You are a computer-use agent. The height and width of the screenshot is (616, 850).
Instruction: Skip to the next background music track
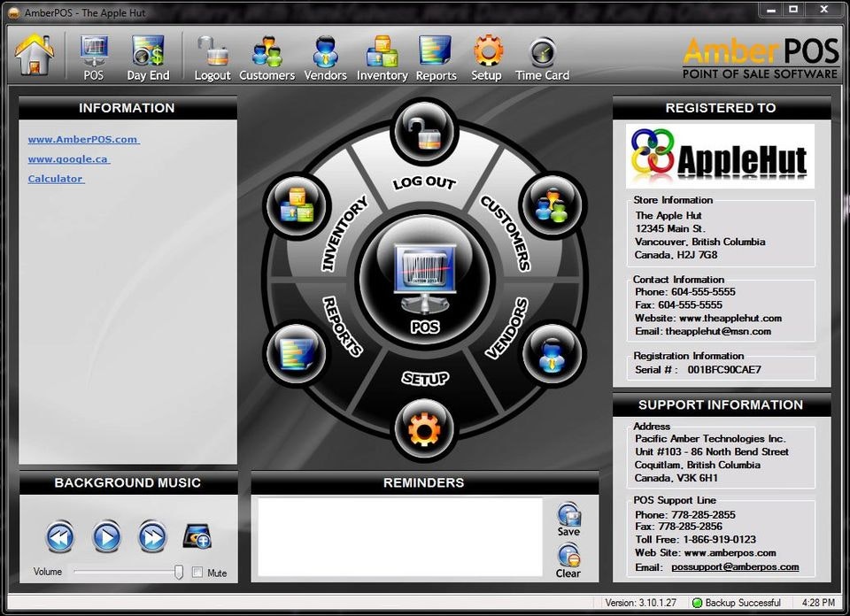pos(153,537)
